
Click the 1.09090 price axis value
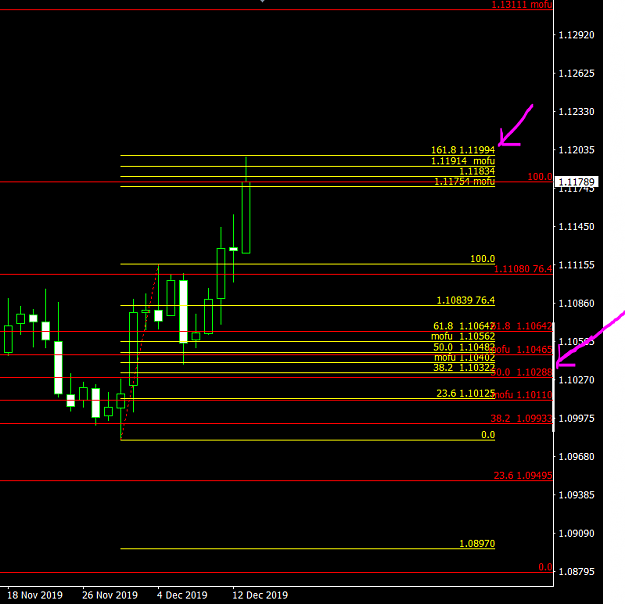coord(576,533)
